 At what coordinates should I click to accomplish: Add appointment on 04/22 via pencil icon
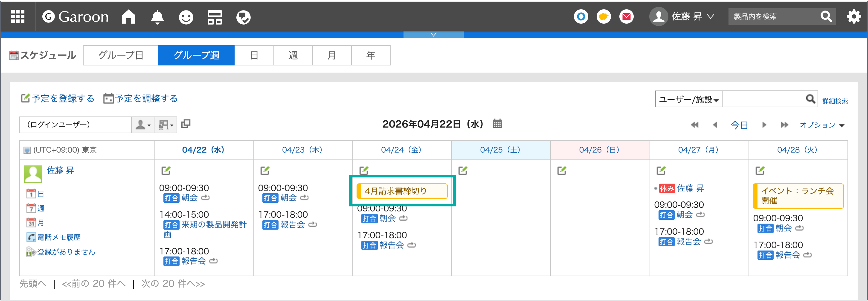click(x=166, y=171)
